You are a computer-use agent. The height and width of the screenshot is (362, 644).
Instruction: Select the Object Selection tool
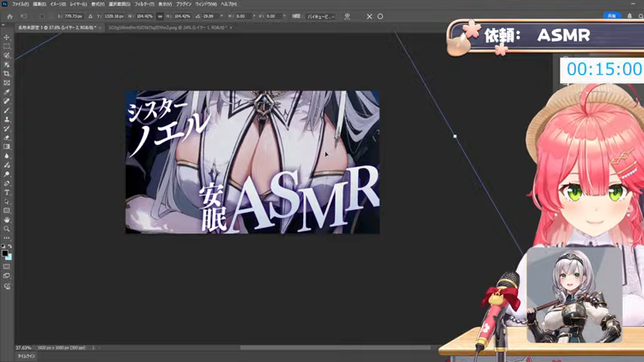click(7, 65)
